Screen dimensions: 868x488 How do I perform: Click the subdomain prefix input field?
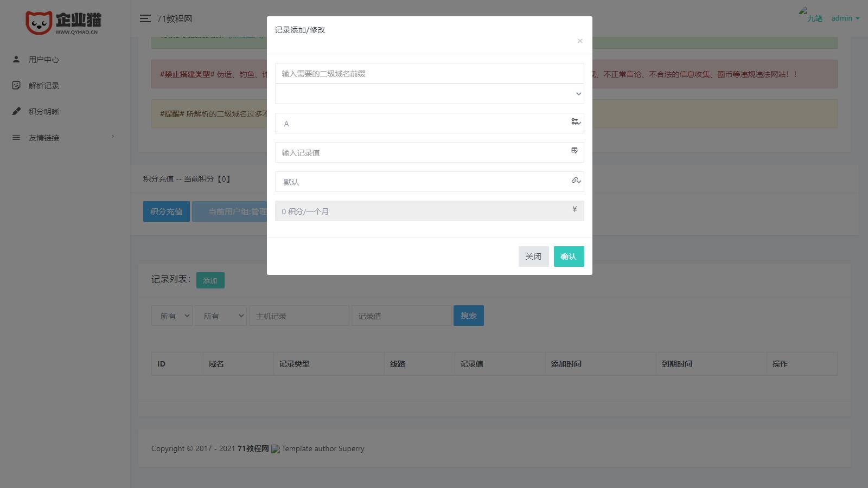pos(429,74)
